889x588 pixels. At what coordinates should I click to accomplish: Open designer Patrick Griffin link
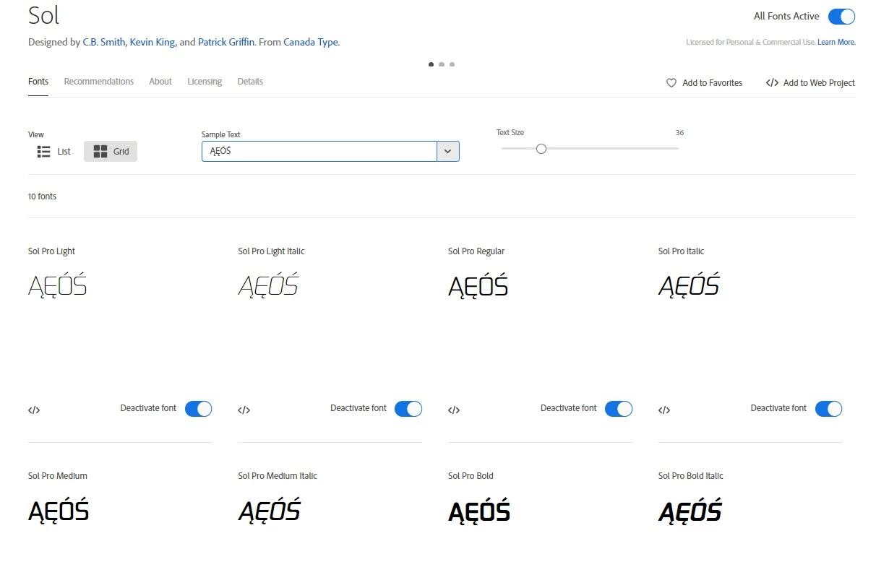[226, 42]
